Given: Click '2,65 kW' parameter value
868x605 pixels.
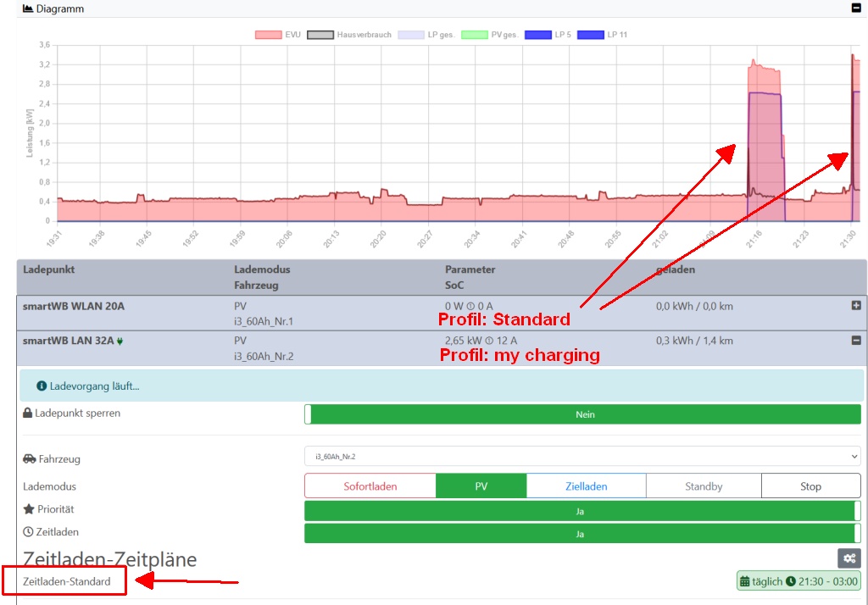Looking at the screenshot, I should pos(464,341).
